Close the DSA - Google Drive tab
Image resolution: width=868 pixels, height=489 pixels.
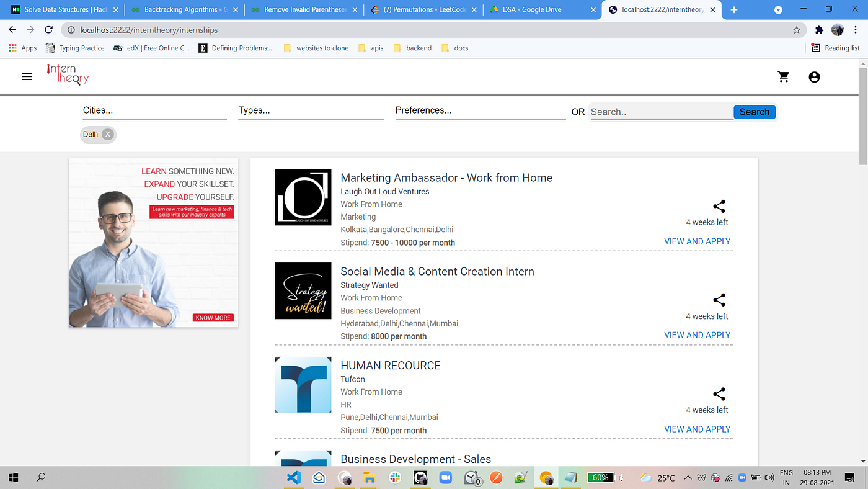coord(593,10)
